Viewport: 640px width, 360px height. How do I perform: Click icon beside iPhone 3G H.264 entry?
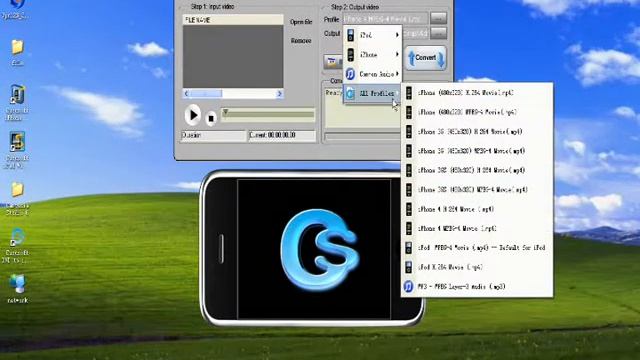[409, 132]
